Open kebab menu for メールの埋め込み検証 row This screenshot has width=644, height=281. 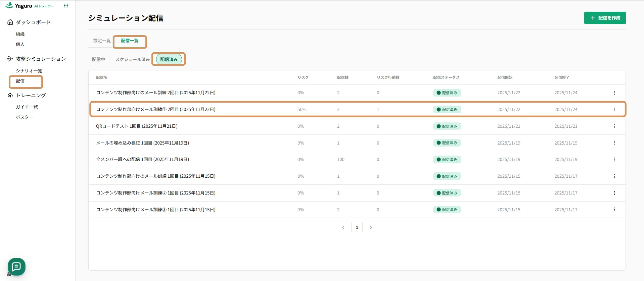[614, 143]
